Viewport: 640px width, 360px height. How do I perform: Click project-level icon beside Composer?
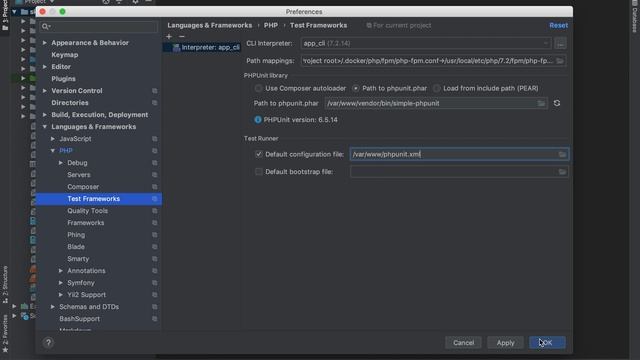point(155,187)
